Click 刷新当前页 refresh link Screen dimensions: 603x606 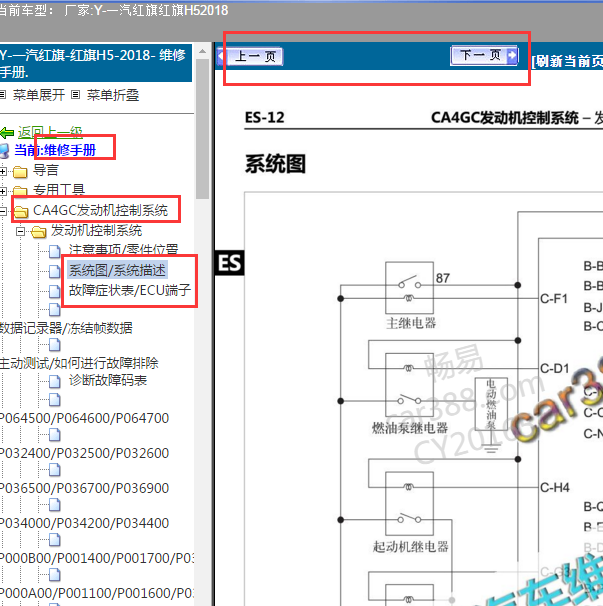[567, 61]
